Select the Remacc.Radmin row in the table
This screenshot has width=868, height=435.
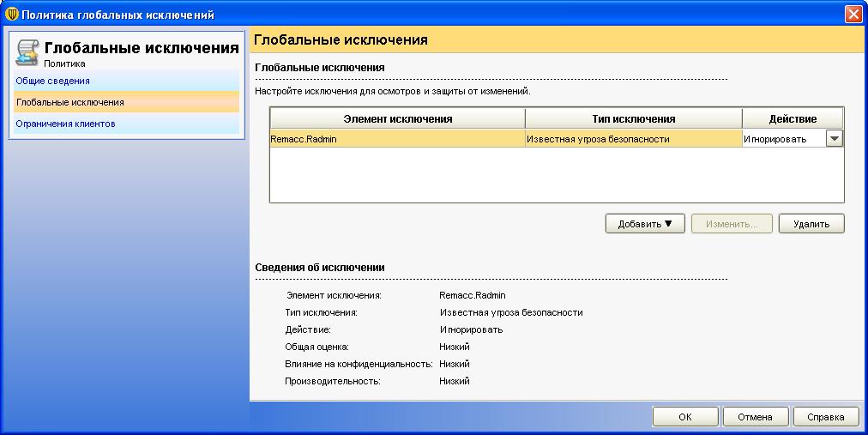tap(557, 139)
